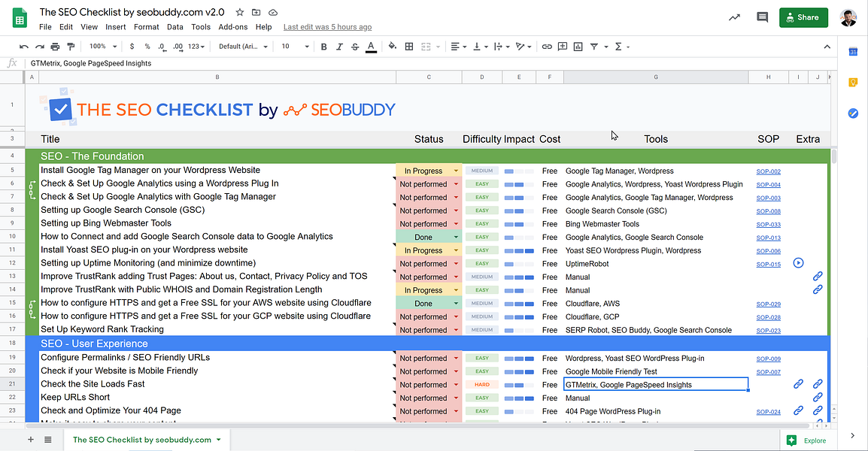The image size is (868, 451).
Task: Expand the zoom level 100% dropdown
Action: click(100, 46)
